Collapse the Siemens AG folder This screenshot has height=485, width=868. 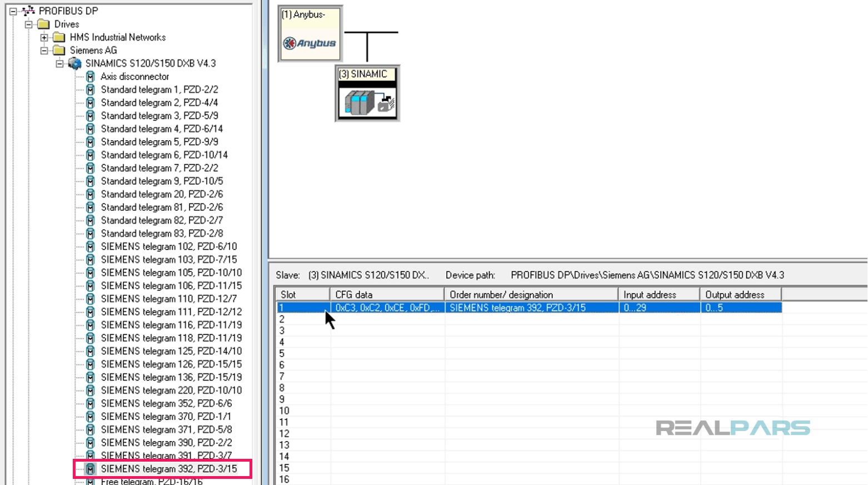[44, 51]
